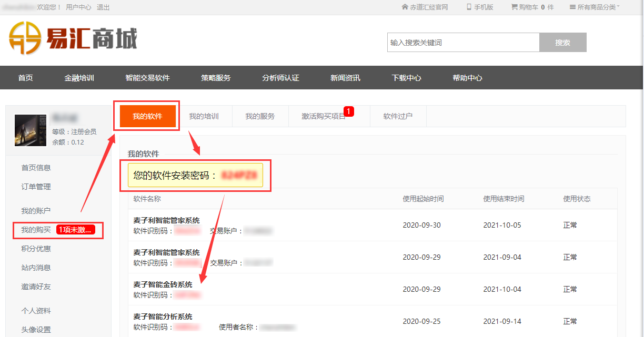Switch to the 我的培训 tab
Viewport: 644px width, 337px height.
coord(204,116)
